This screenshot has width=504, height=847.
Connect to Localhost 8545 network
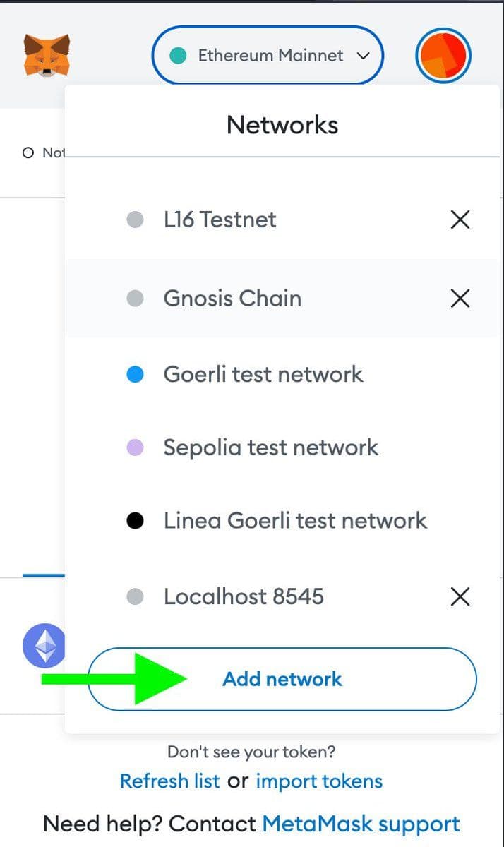point(244,597)
